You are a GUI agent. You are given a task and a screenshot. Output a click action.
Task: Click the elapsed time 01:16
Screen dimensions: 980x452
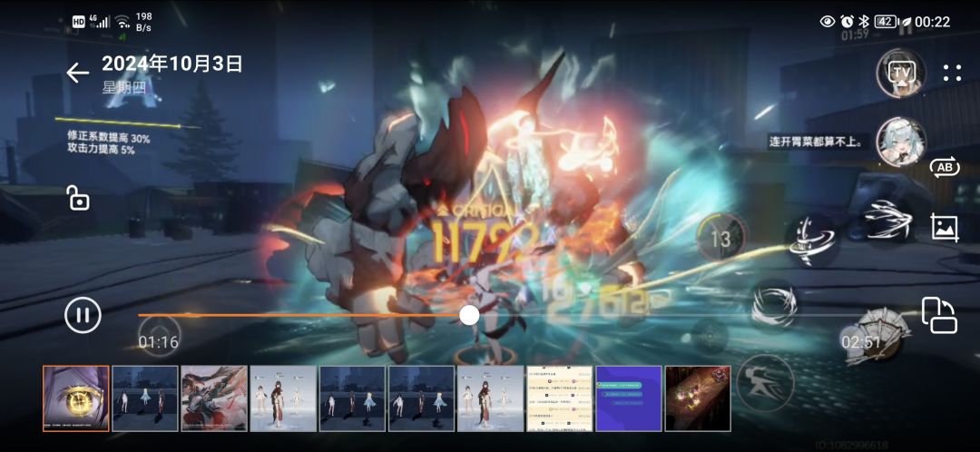(x=158, y=342)
